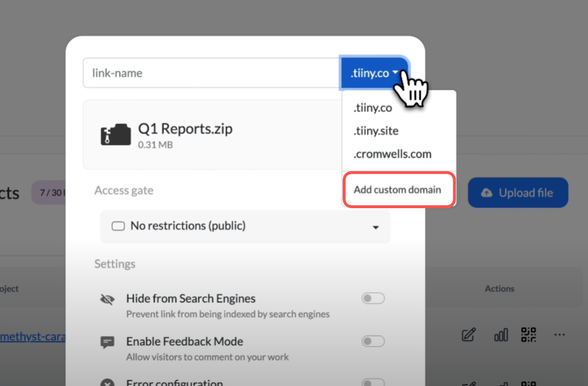Select Add custom domain option
The image size is (588, 386).
pos(398,189)
